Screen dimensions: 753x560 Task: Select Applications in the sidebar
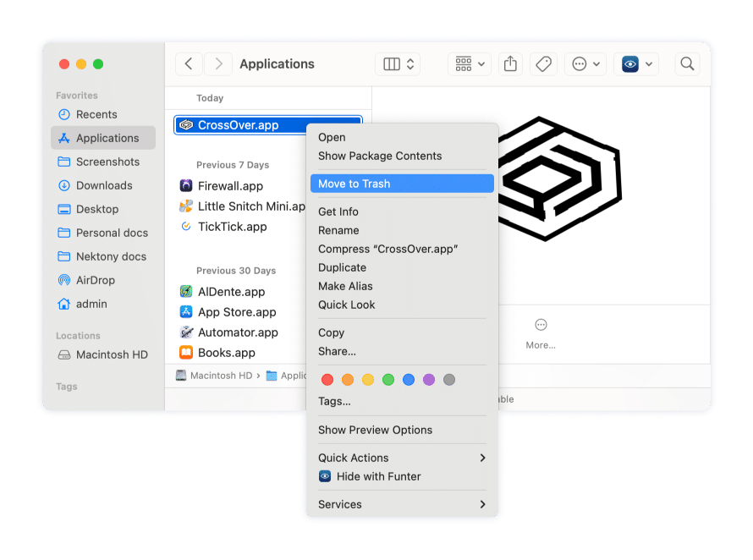[x=102, y=138]
